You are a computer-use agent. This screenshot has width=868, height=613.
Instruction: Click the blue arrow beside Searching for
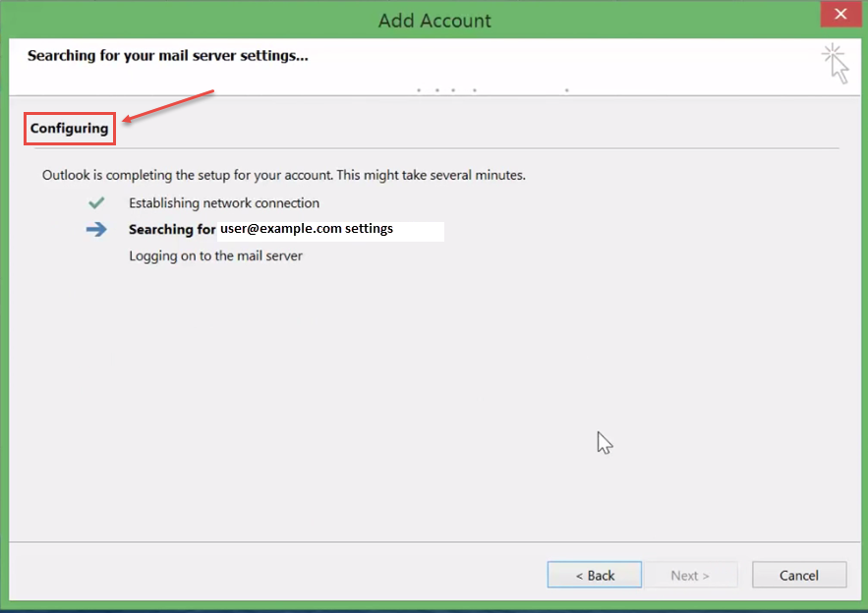tap(95, 228)
